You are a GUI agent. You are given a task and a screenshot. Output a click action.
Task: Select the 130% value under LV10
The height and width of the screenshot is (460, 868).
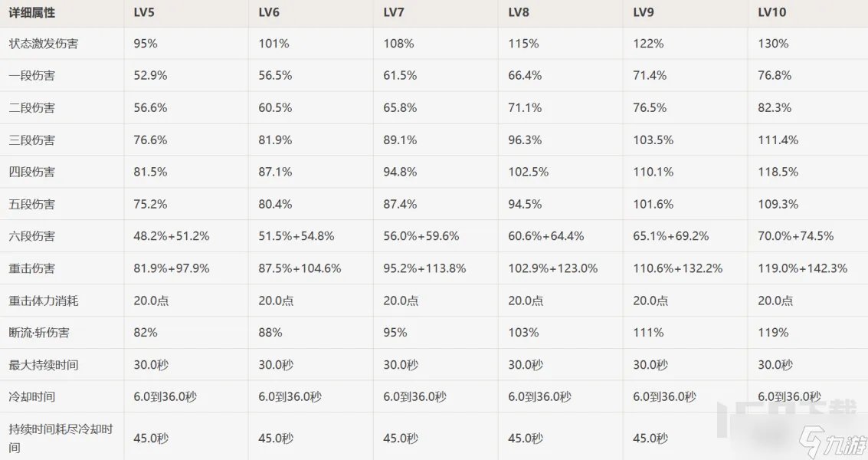click(x=773, y=44)
